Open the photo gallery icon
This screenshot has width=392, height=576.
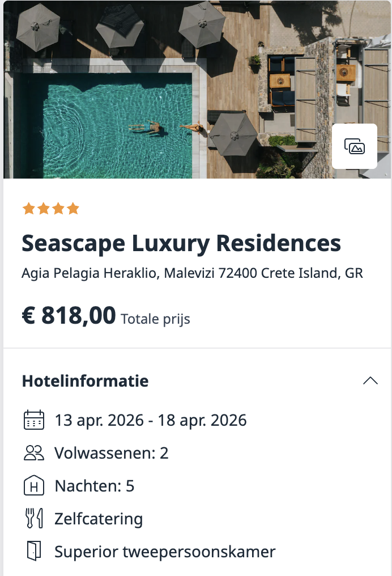click(x=354, y=146)
